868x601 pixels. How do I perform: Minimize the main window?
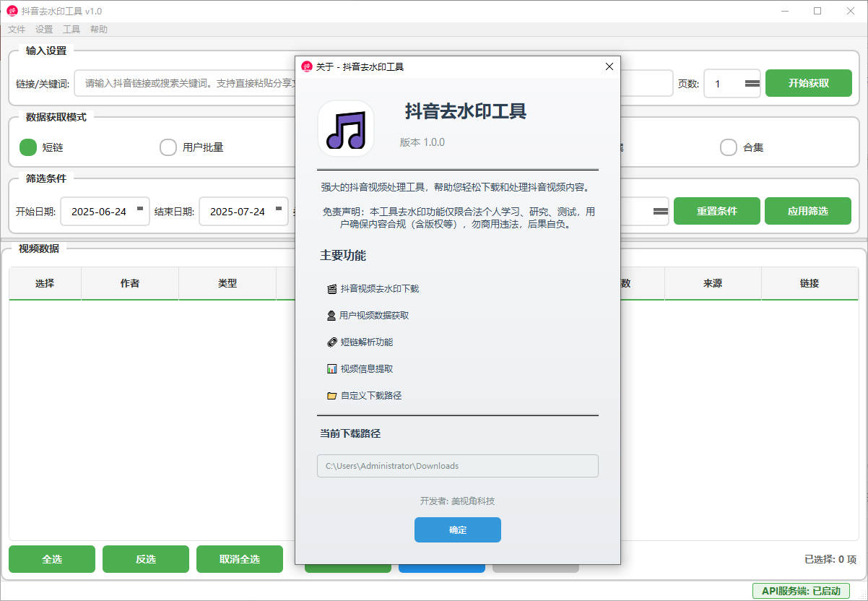point(784,11)
